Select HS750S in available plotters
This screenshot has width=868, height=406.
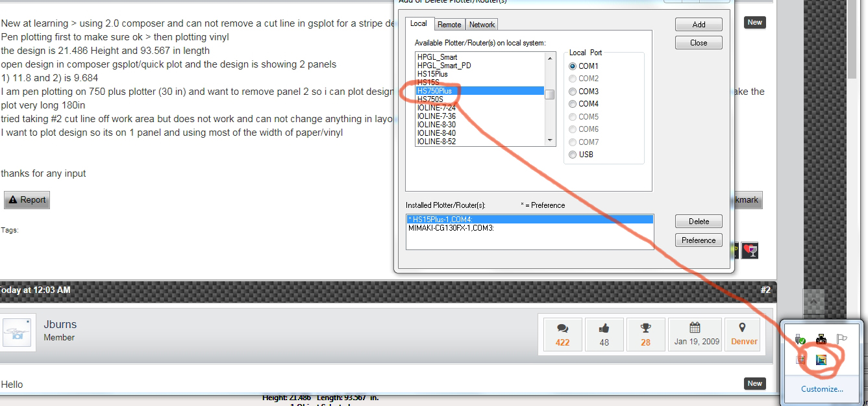click(480, 99)
